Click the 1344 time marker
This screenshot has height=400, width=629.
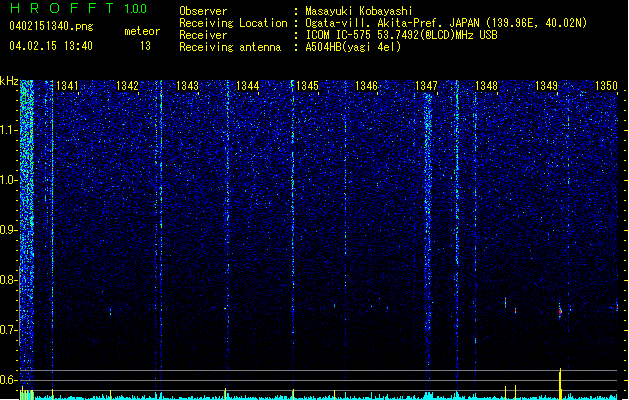248,86
